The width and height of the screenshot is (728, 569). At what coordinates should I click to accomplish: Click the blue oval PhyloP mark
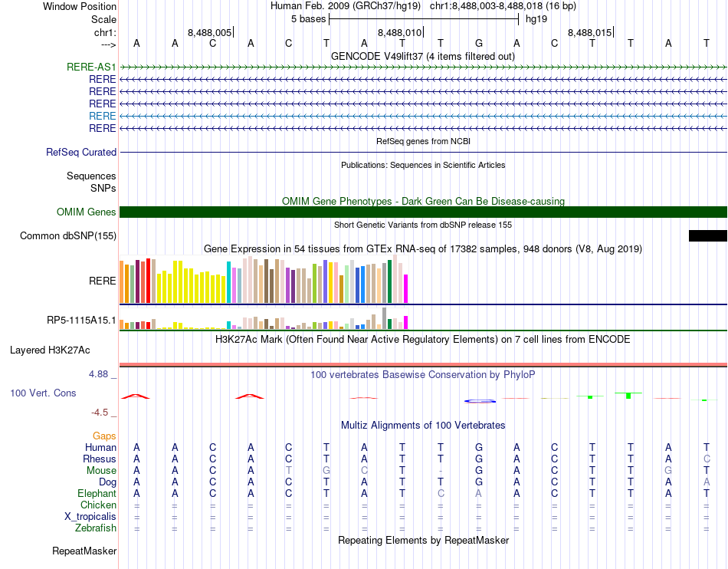click(x=480, y=401)
